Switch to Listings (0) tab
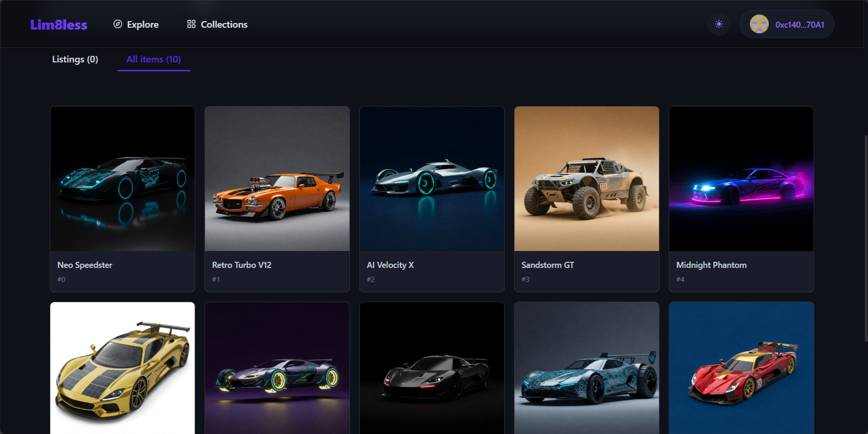 pyautogui.click(x=75, y=60)
